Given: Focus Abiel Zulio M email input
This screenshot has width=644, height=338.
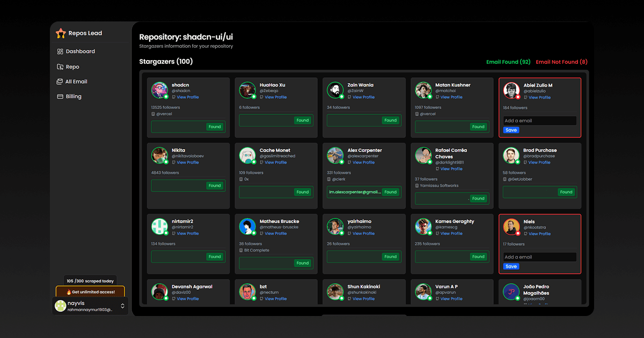Looking at the screenshot, I should tap(539, 121).
